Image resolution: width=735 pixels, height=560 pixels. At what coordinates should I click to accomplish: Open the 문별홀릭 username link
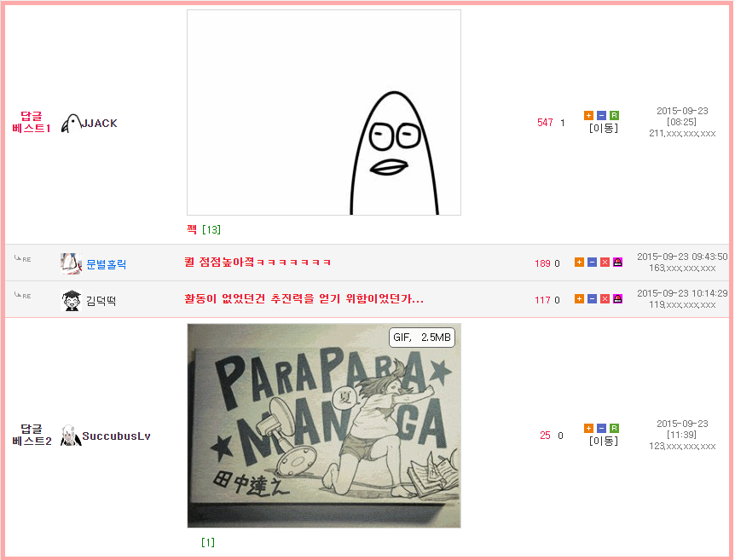click(x=107, y=264)
